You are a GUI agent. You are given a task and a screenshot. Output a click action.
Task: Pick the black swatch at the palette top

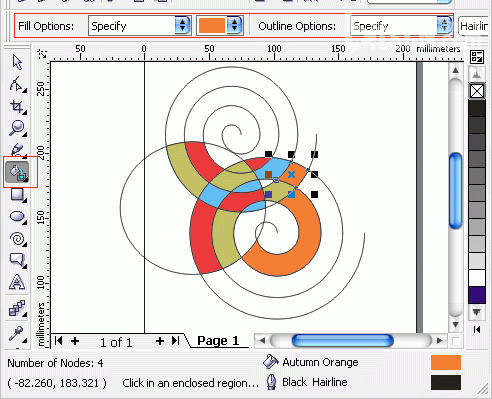(477, 108)
